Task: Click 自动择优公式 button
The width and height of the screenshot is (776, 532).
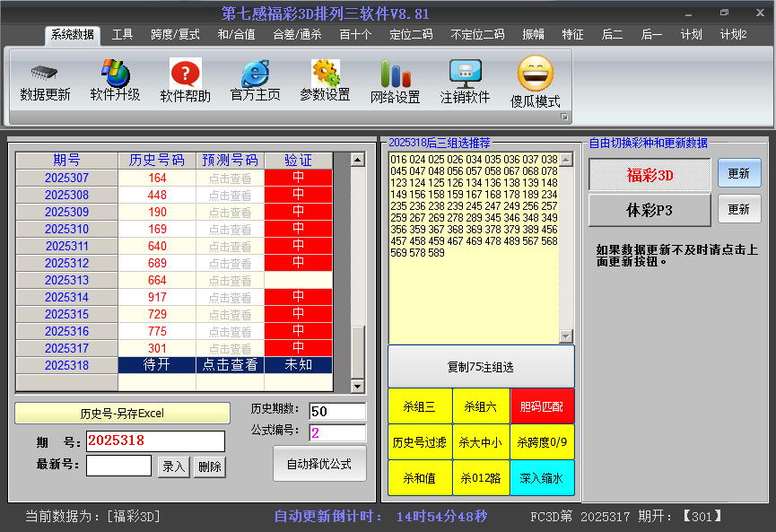Action: click(x=319, y=464)
